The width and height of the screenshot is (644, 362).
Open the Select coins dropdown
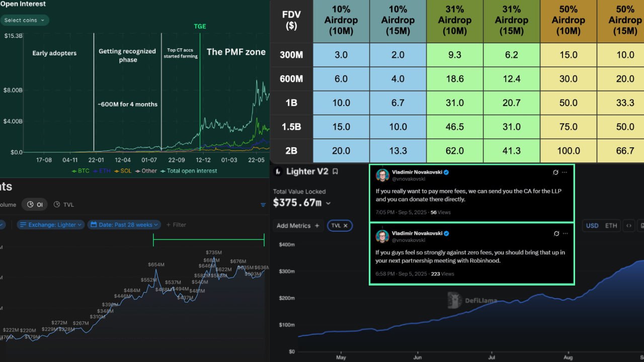click(24, 20)
